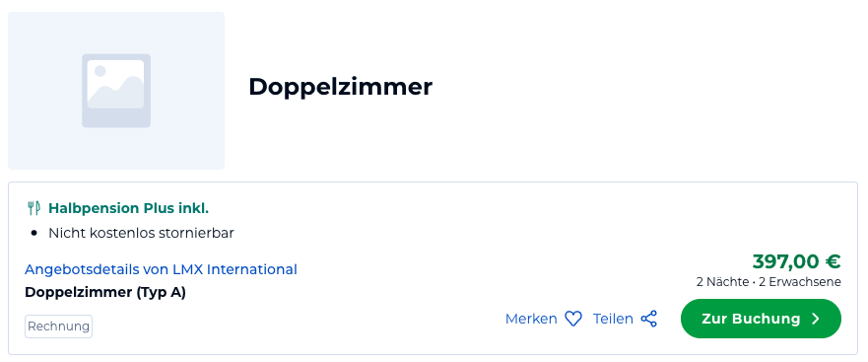Select the offer card container

433,268
